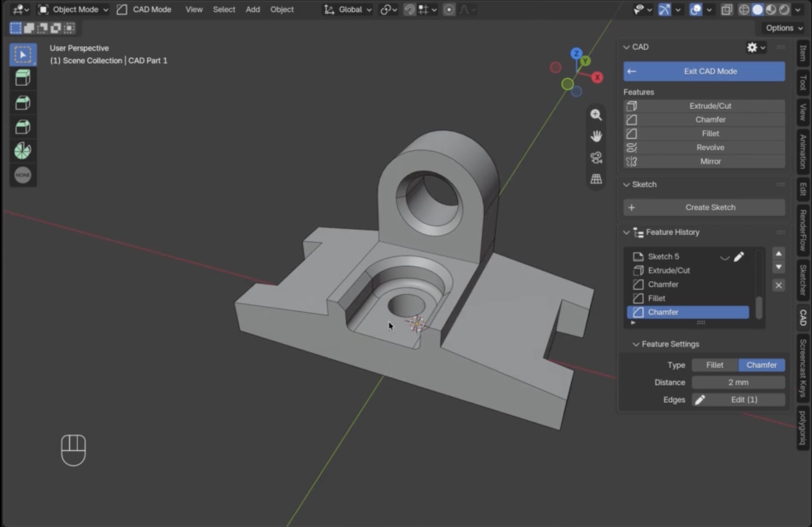Set feature type to Chamfer
Viewport: 812px width, 527px height.
click(762, 365)
